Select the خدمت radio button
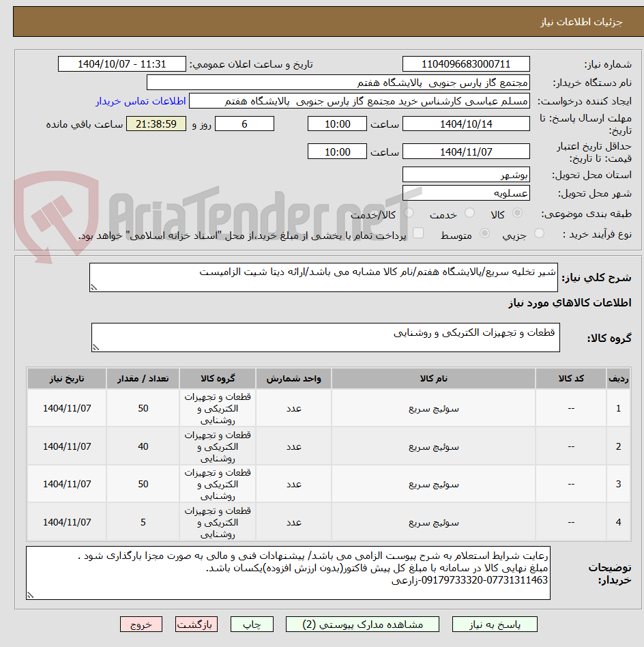Viewport: 644px width, 647px height. coord(469,213)
